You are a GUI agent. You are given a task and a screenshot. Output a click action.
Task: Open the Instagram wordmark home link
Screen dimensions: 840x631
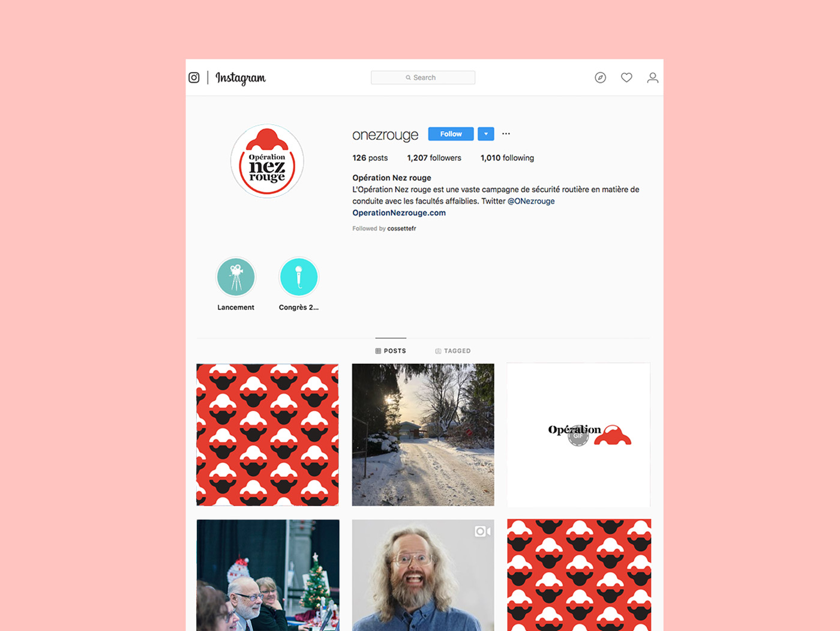[x=241, y=78]
